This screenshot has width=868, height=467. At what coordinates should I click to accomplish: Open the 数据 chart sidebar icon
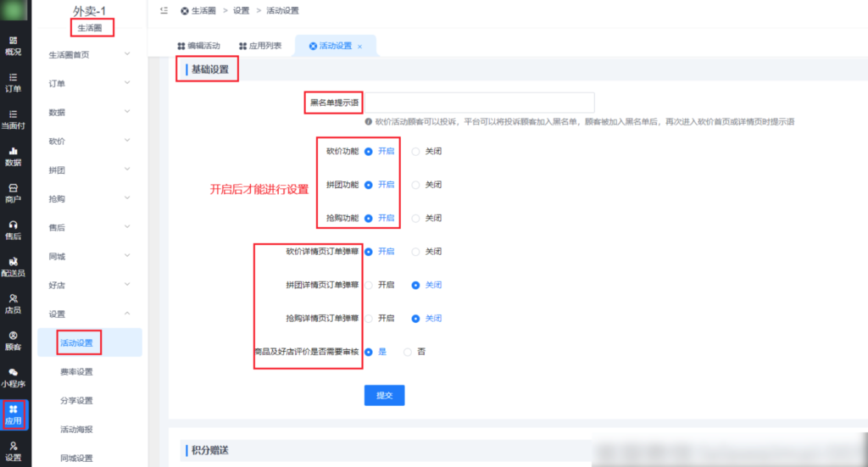pyautogui.click(x=14, y=157)
